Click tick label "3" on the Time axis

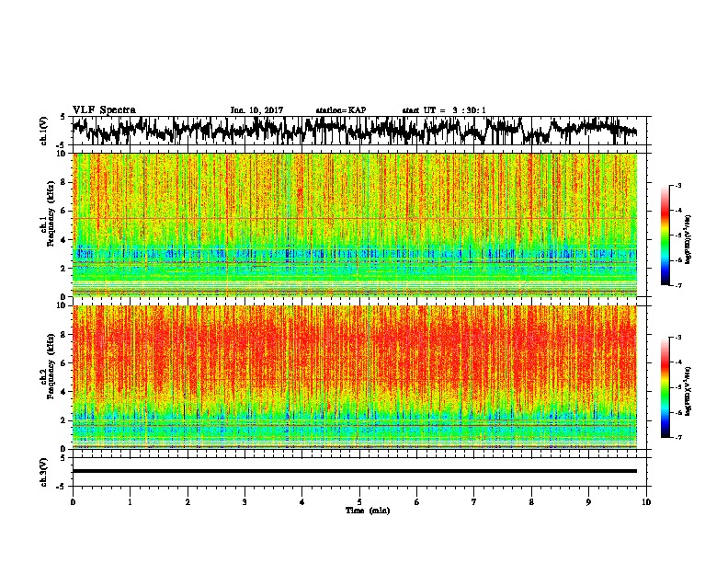coord(245,502)
